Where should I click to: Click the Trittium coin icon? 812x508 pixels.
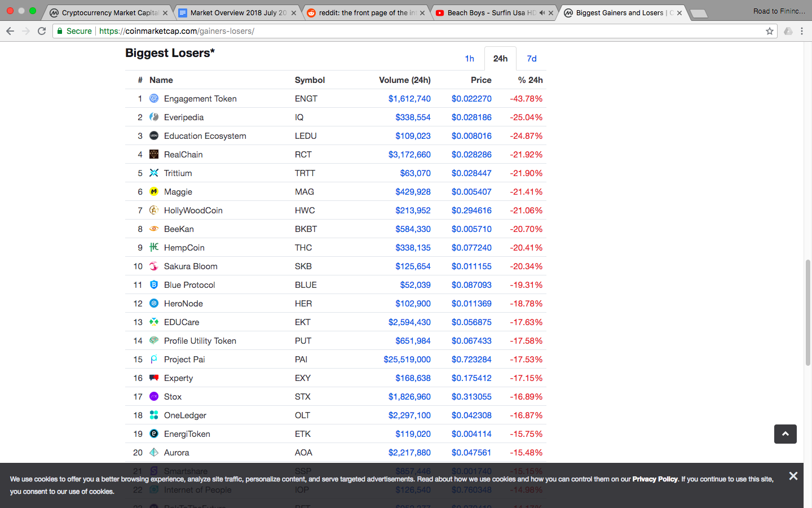coord(154,173)
